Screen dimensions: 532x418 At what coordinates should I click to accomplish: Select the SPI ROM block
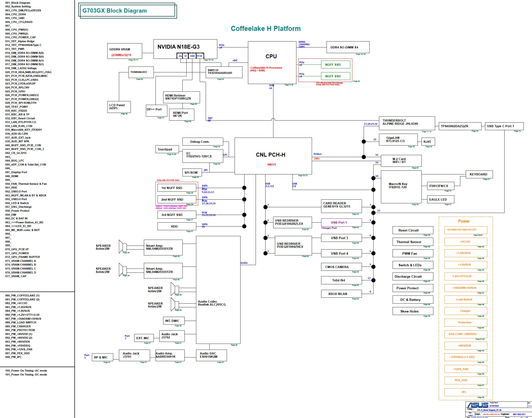point(192,172)
